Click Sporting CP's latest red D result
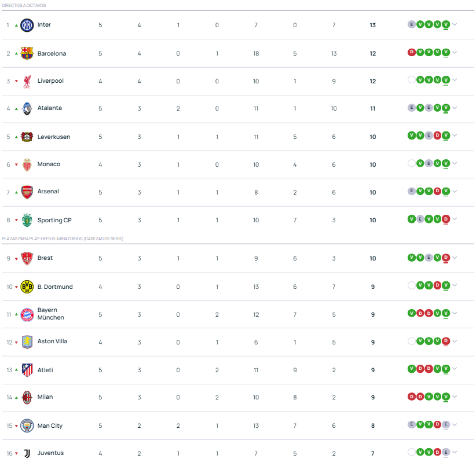This screenshot has width=476, height=466. [x=446, y=219]
